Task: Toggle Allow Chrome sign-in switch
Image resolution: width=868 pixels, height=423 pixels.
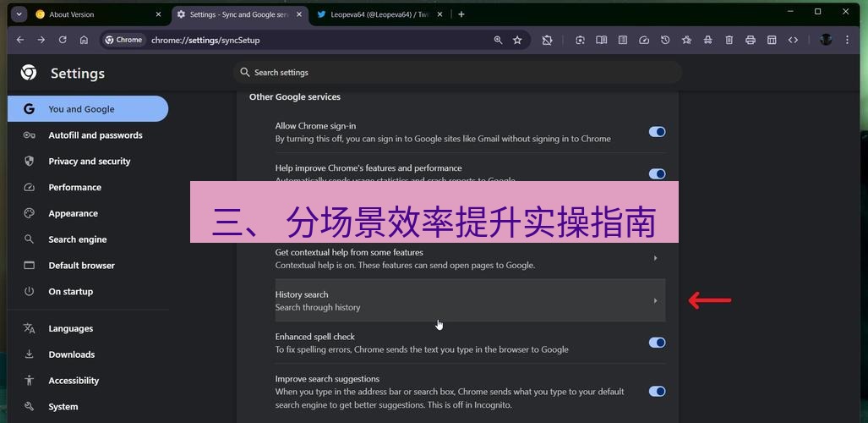Action: (x=657, y=132)
